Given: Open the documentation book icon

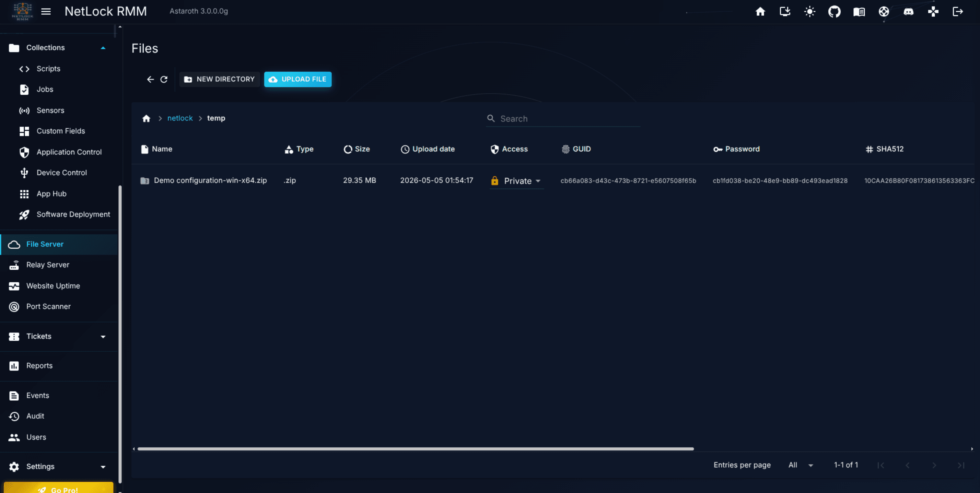Looking at the screenshot, I should (x=859, y=12).
